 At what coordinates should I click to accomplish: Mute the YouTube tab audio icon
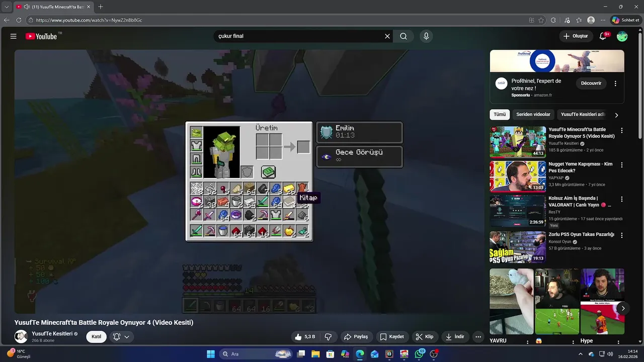click(26, 7)
